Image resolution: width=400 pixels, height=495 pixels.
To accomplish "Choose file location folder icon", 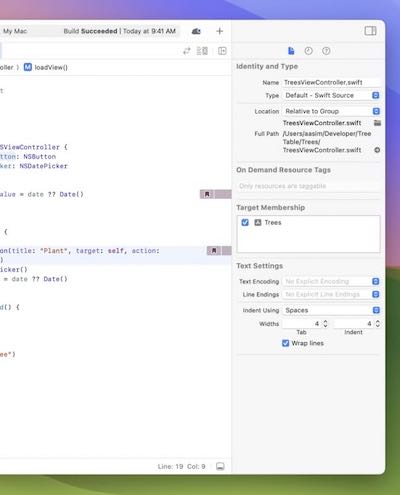I will (377, 123).
